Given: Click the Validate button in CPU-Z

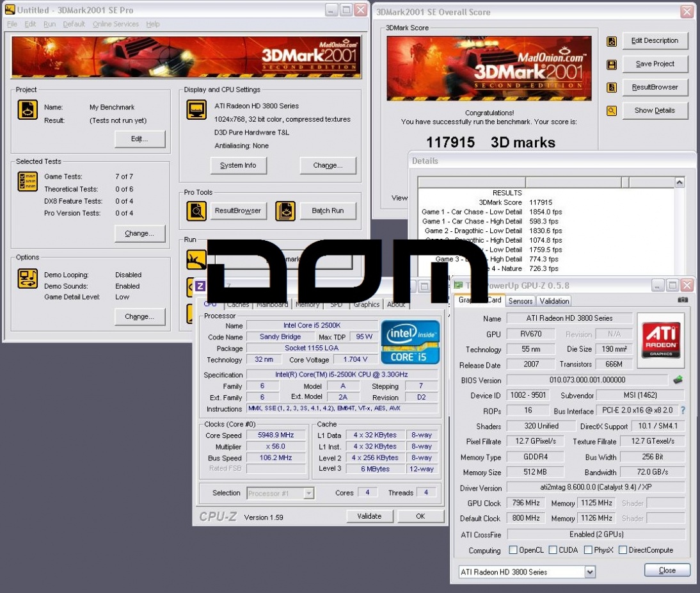Looking at the screenshot, I should pyautogui.click(x=369, y=516).
